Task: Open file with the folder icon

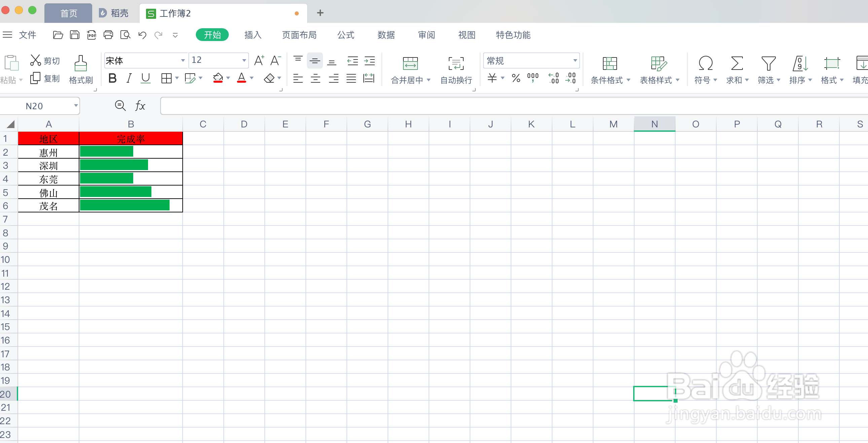Action: (x=58, y=35)
